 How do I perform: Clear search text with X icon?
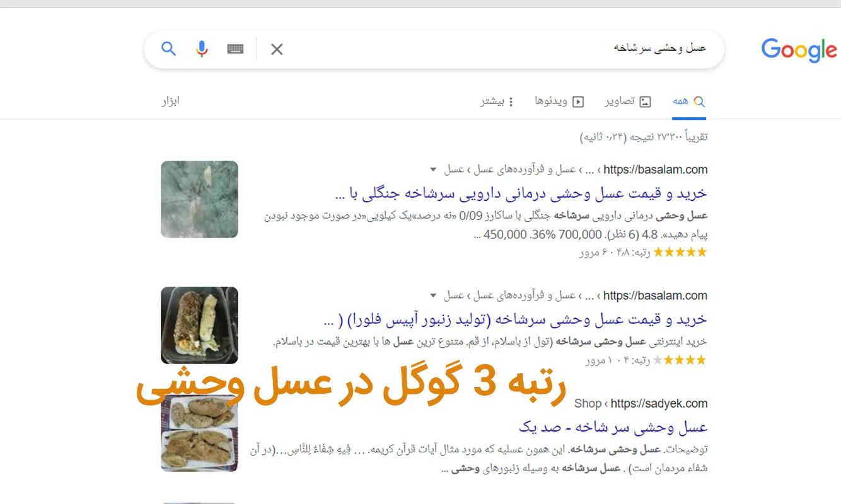277,49
